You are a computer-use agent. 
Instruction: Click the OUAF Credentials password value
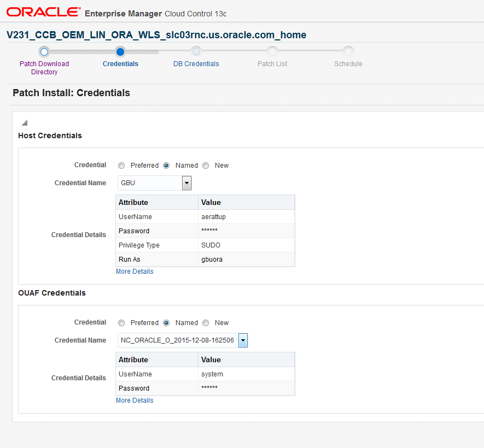pyautogui.click(x=209, y=387)
